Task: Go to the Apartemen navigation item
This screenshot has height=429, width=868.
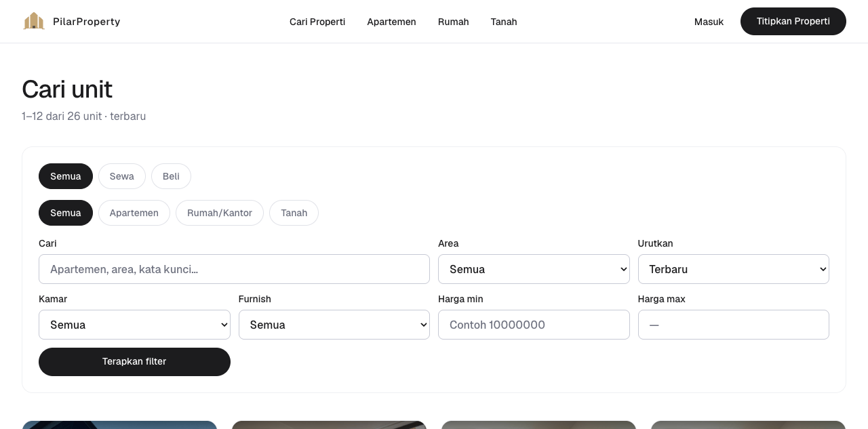Action: click(391, 22)
